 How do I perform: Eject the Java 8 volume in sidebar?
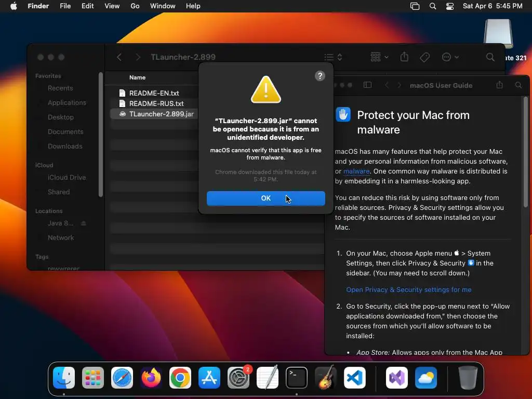[x=84, y=223]
